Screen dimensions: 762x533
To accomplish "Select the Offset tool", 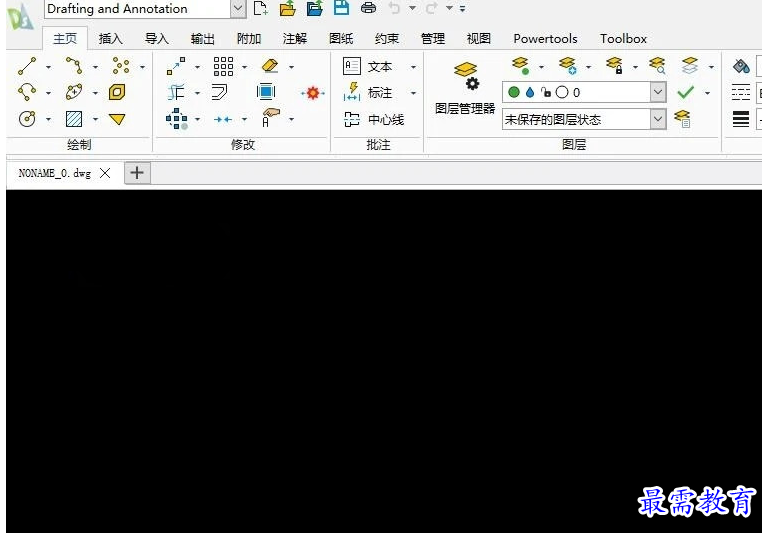I will [220, 92].
